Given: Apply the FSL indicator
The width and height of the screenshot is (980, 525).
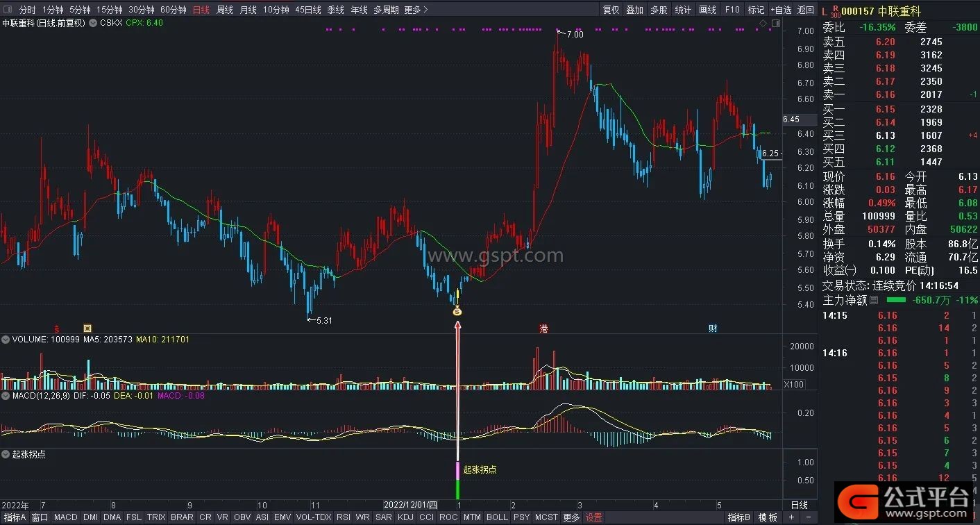Looking at the screenshot, I should tap(134, 517).
